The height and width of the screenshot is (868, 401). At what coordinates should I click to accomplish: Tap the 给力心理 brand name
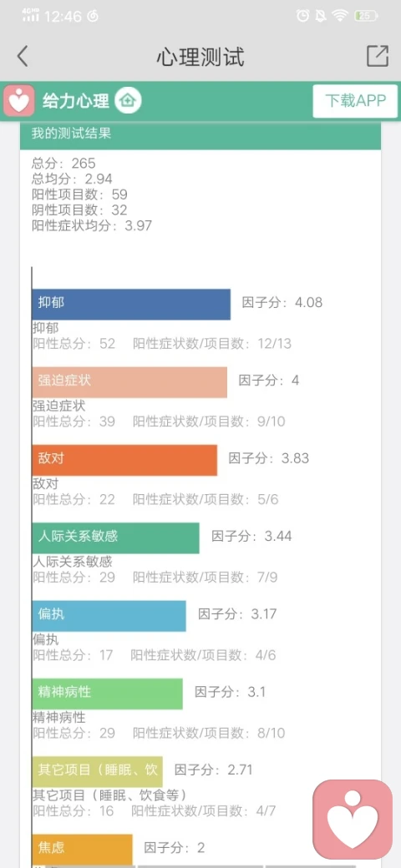pos(76,101)
